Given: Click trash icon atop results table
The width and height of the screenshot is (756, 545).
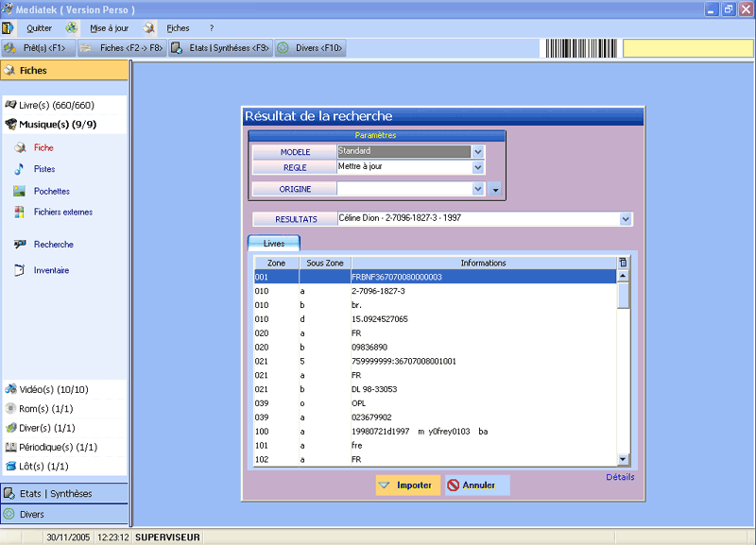Looking at the screenshot, I should pyautogui.click(x=623, y=263).
